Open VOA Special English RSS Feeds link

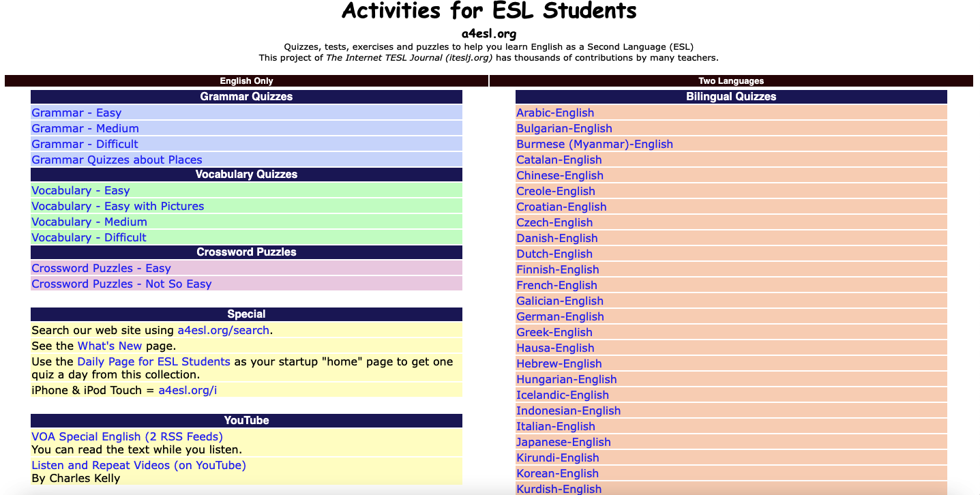pyautogui.click(x=127, y=437)
